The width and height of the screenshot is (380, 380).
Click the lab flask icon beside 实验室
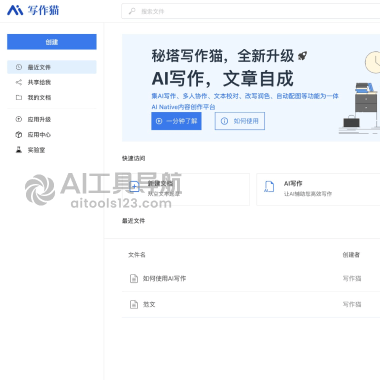click(19, 150)
